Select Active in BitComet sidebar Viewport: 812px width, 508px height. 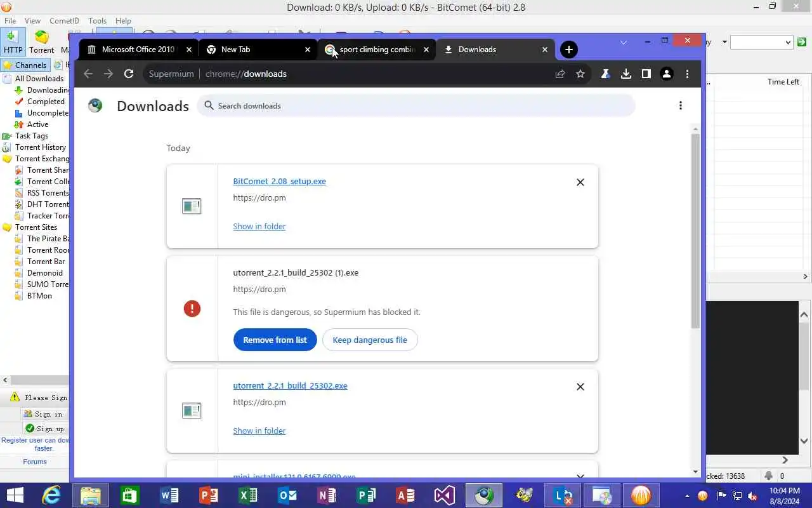(37, 124)
